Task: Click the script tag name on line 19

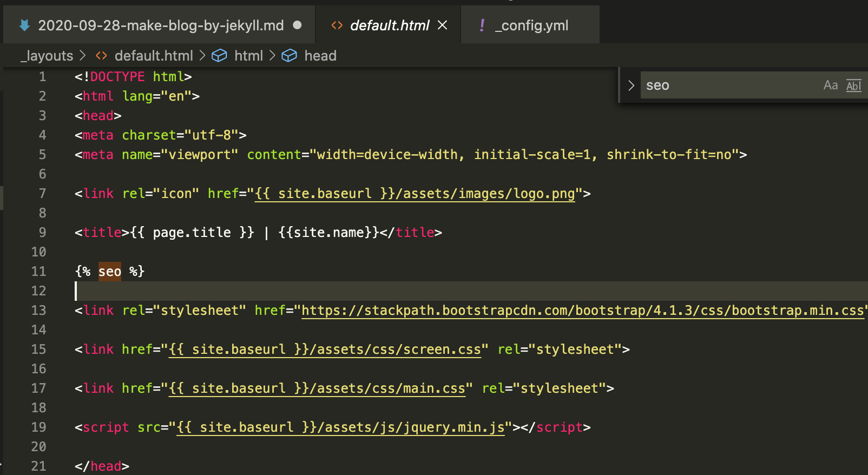Action: (106, 427)
